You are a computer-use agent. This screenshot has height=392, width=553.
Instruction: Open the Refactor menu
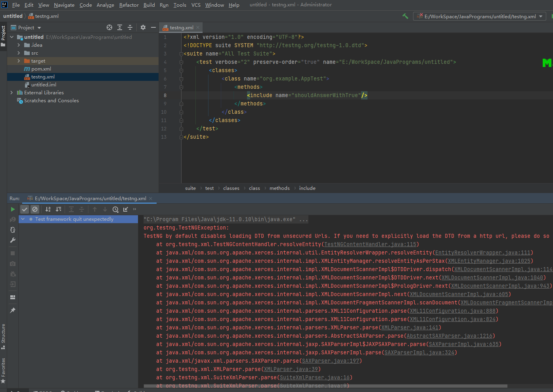[x=129, y=5]
